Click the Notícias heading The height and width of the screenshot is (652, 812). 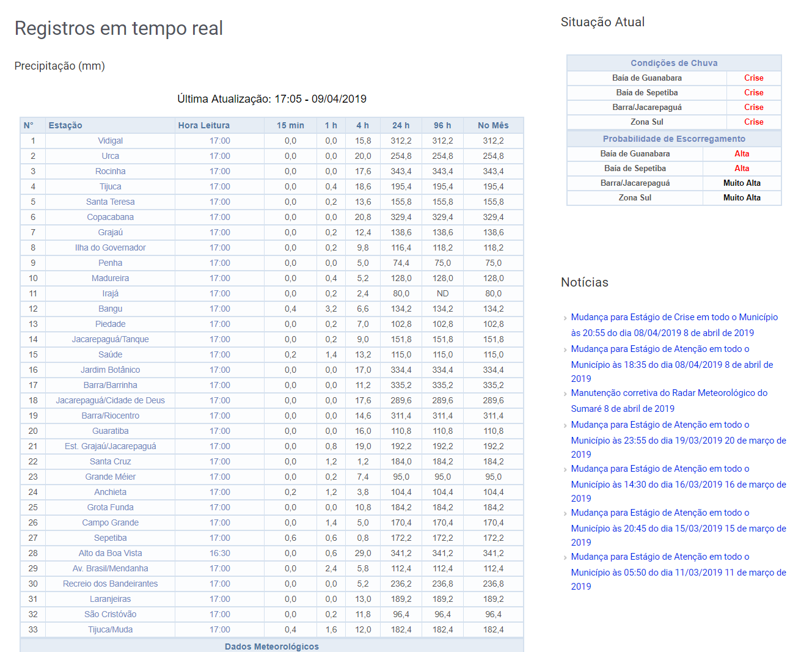(585, 282)
